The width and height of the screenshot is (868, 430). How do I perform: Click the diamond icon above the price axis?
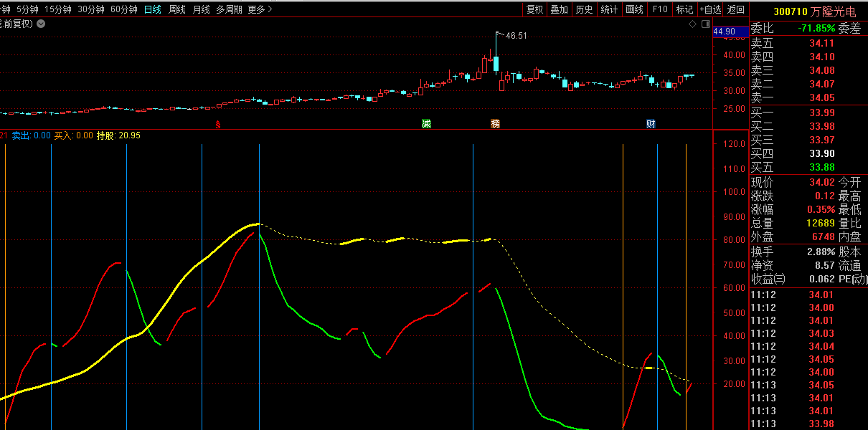tap(692, 24)
